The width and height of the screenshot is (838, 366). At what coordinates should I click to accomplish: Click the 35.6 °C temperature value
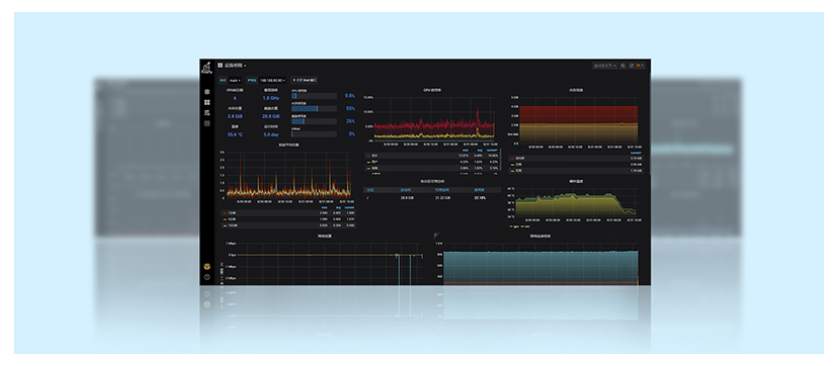pos(235,135)
